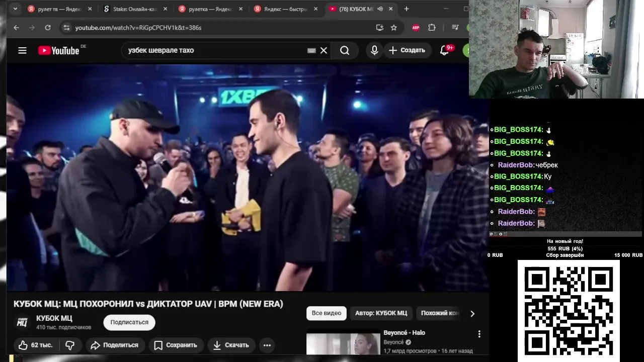
Task: Click the address bar URL
Action: point(138,28)
